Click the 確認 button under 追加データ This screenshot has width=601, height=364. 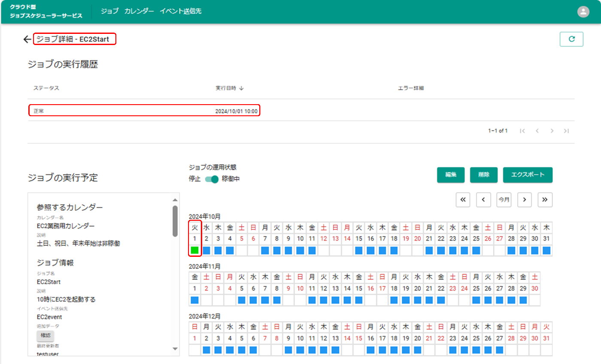tap(46, 336)
